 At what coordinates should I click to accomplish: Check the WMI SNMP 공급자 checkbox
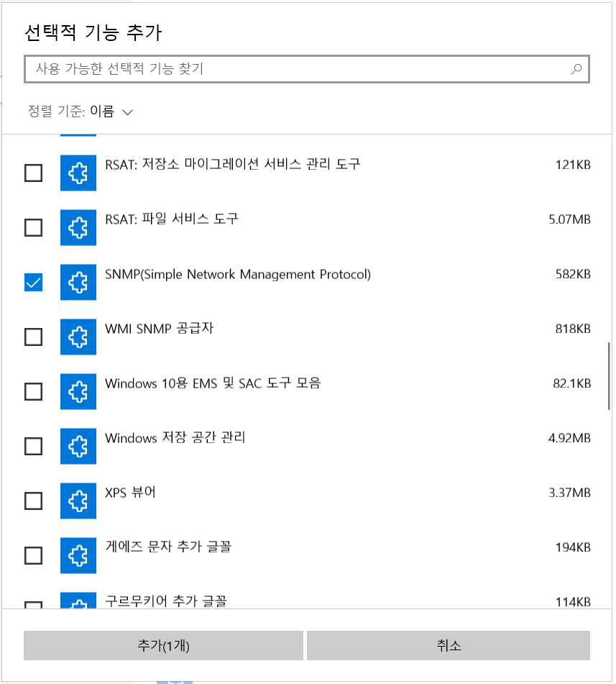tap(33, 337)
